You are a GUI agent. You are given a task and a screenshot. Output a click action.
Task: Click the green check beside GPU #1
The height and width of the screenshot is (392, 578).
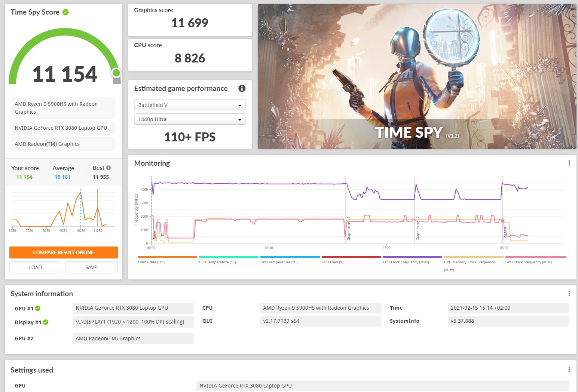pyautogui.click(x=38, y=309)
